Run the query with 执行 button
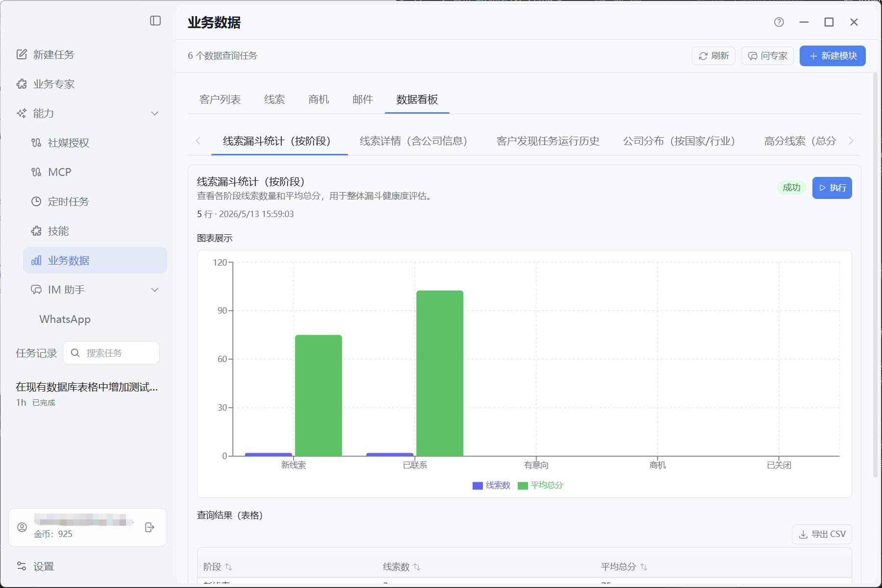The width and height of the screenshot is (882, 588). click(832, 188)
